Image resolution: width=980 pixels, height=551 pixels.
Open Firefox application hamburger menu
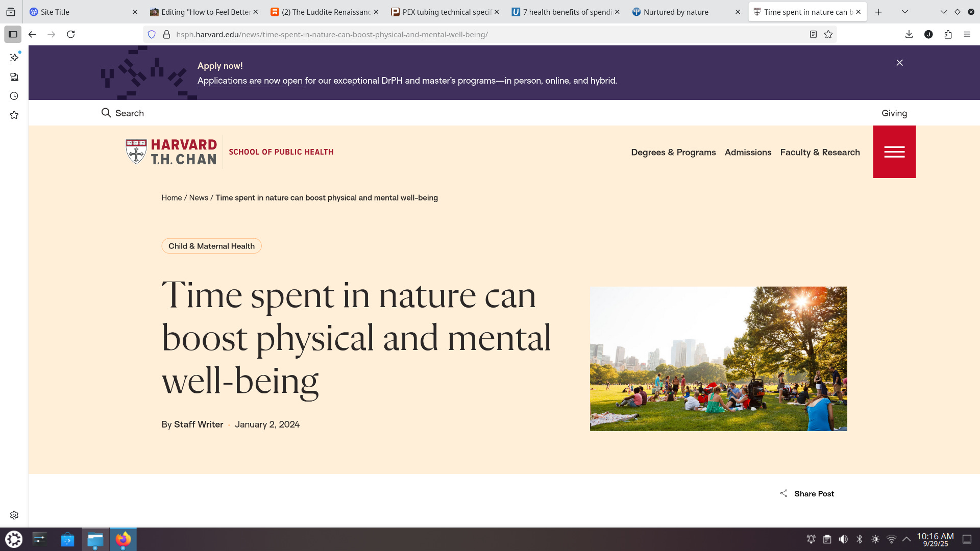pyautogui.click(x=967, y=34)
